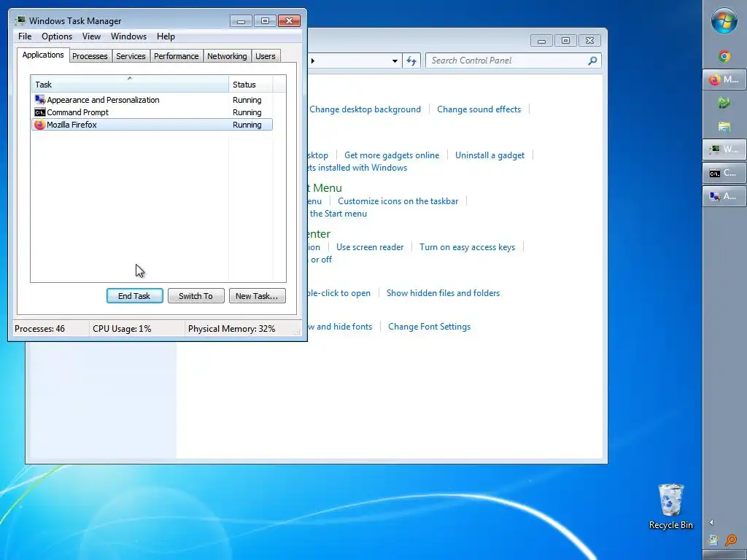Open the Options menu in Task Manager
The height and width of the screenshot is (560, 747).
pos(57,36)
